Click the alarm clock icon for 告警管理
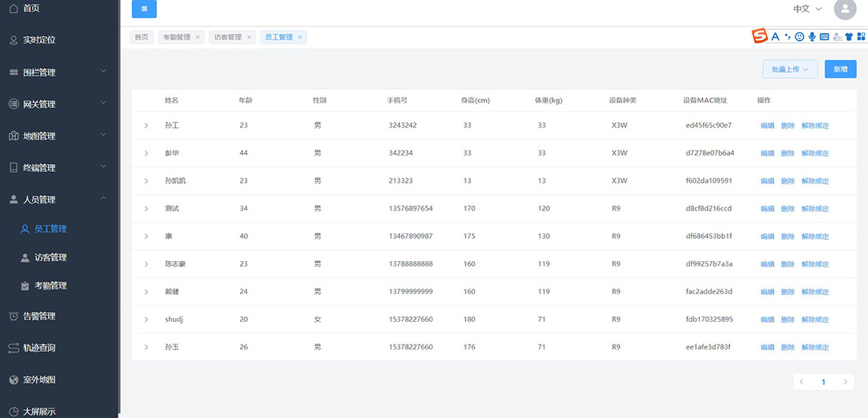 pos(14,316)
